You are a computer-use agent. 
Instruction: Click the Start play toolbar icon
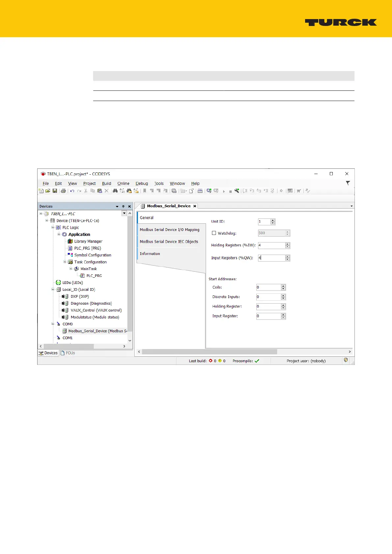pyautogui.click(x=224, y=191)
